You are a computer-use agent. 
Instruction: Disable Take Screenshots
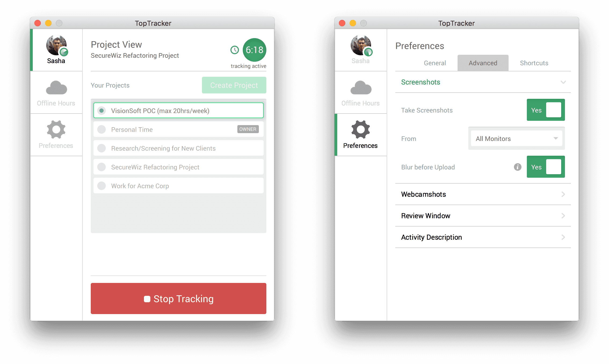point(546,110)
